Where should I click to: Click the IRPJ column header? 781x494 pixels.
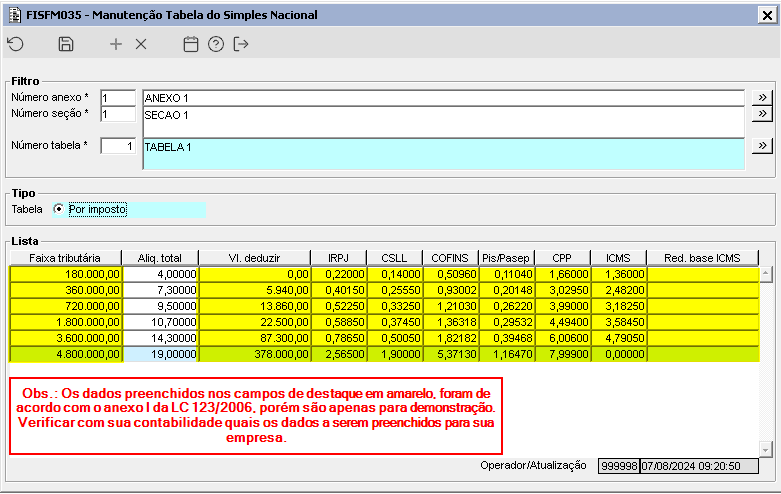point(339,258)
